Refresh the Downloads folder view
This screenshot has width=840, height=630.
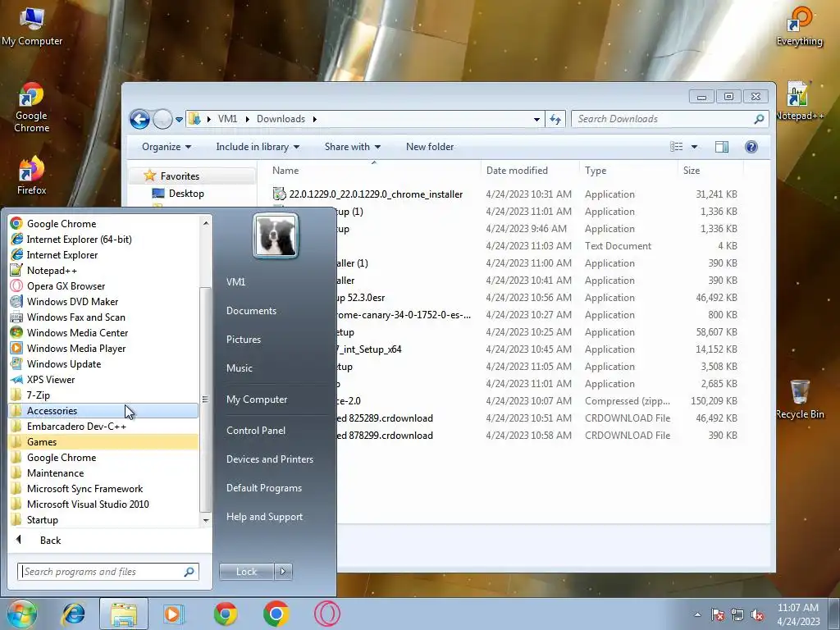tap(555, 120)
